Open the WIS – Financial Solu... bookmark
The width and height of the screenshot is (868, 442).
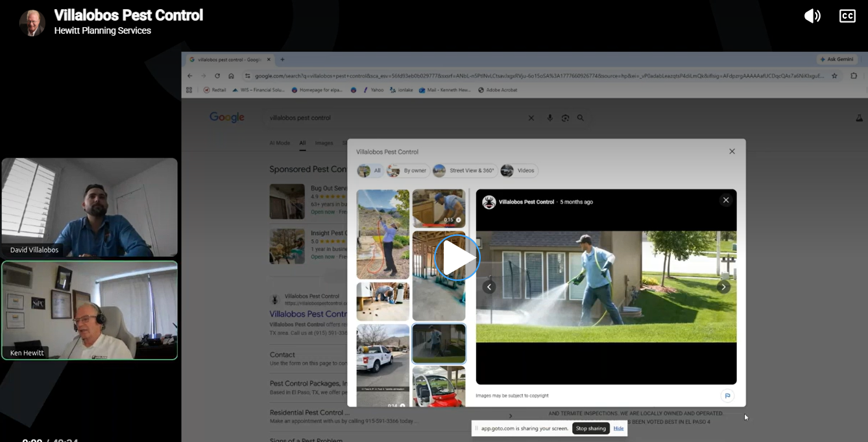(x=258, y=90)
